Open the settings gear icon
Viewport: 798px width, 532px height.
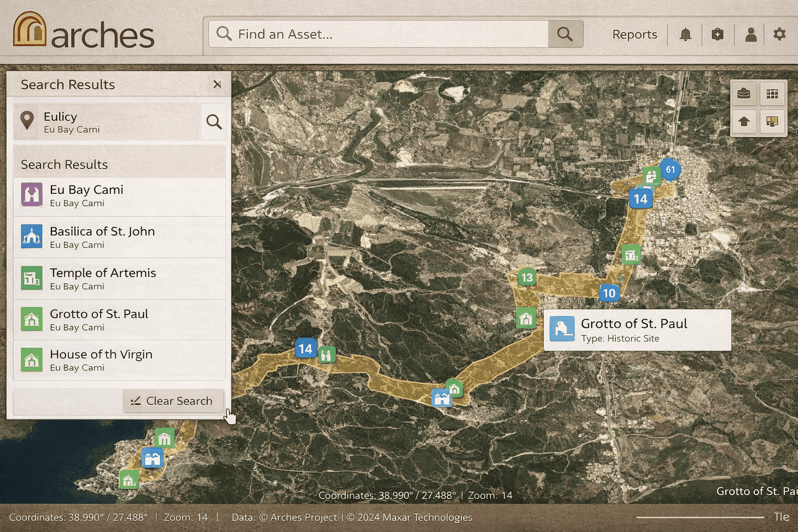click(x=779, y=35)
